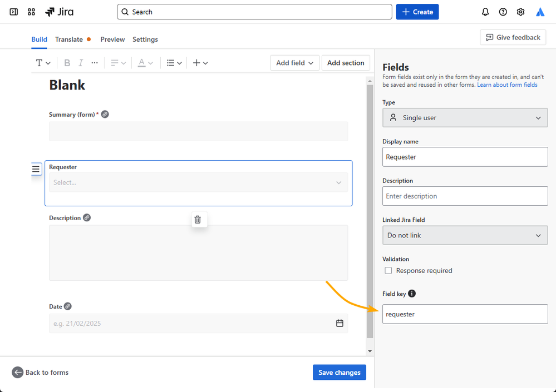Click Add section button
The height and width of the screenshot is (392, 556).
[x=346, y=63]
